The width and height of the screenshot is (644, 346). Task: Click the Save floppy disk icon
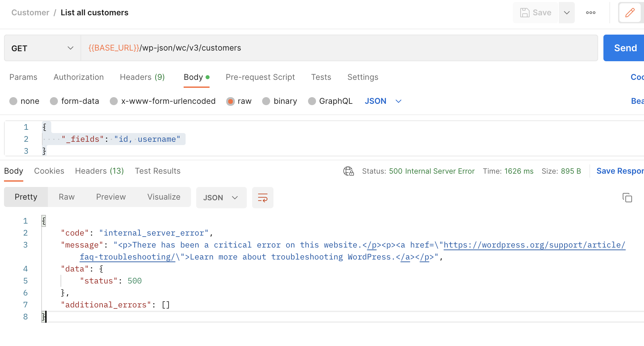tap(525, 13)
